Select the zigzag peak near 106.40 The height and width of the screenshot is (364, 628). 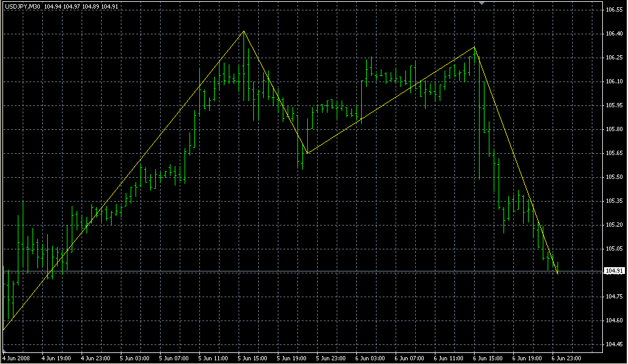243,31
